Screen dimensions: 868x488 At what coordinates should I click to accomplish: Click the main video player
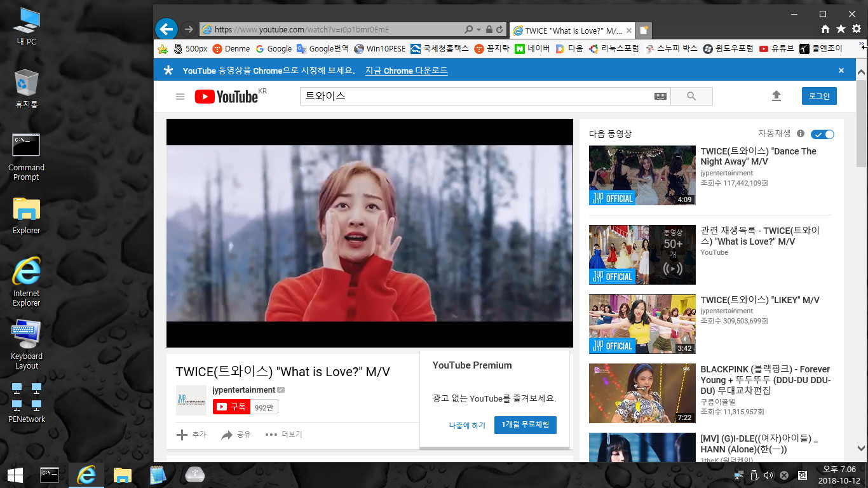[x=370, y=233]
